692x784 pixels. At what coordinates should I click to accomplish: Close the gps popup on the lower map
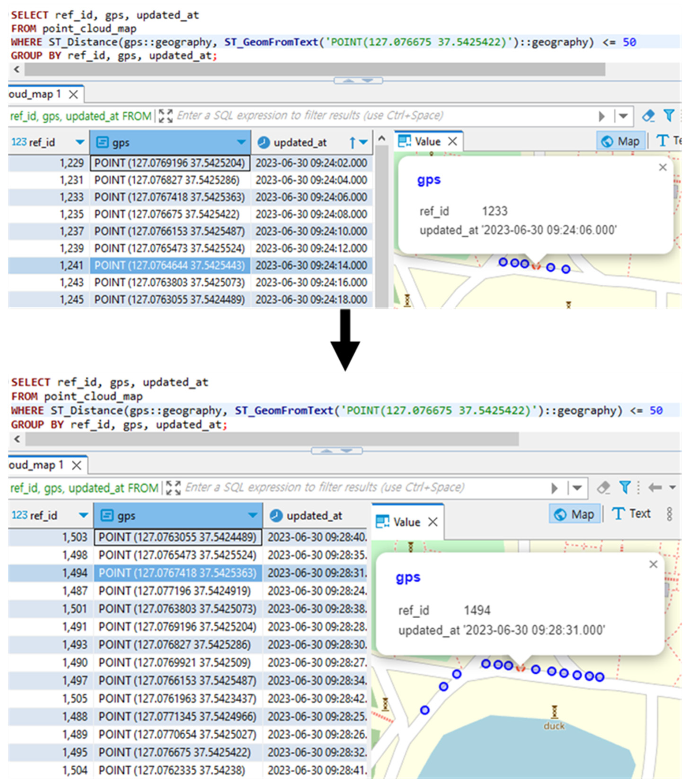click(x=653, y=564)
